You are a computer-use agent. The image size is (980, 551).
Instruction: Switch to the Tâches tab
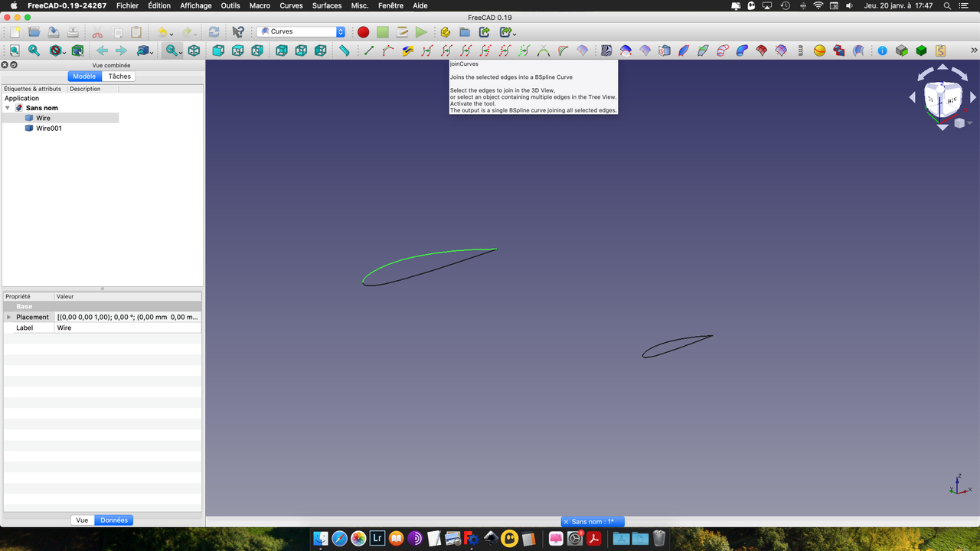(x=119, y=77)
